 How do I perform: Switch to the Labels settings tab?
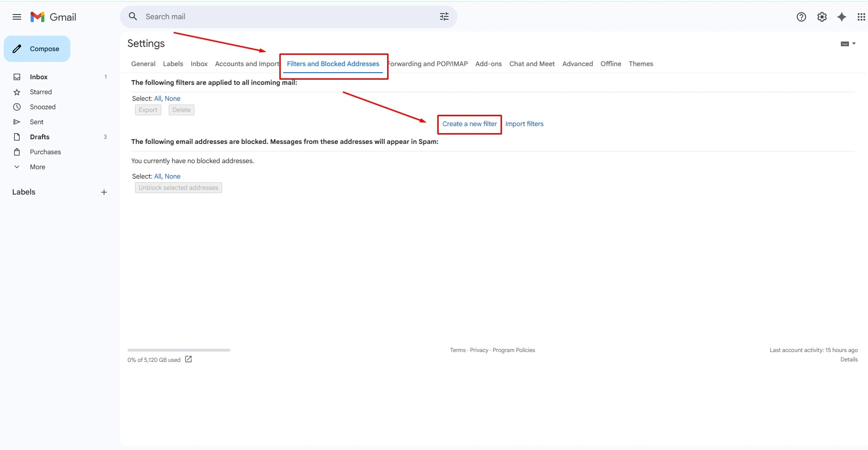173,64
